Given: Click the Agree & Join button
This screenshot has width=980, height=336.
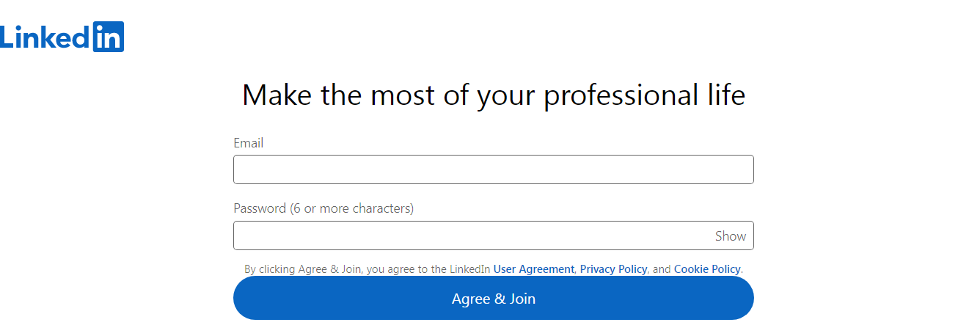Looking at the screenshot, I should tap(494, 298).
